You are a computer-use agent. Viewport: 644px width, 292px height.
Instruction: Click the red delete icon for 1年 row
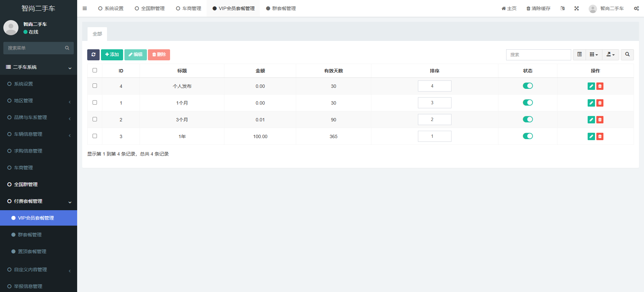pos(600,136)
